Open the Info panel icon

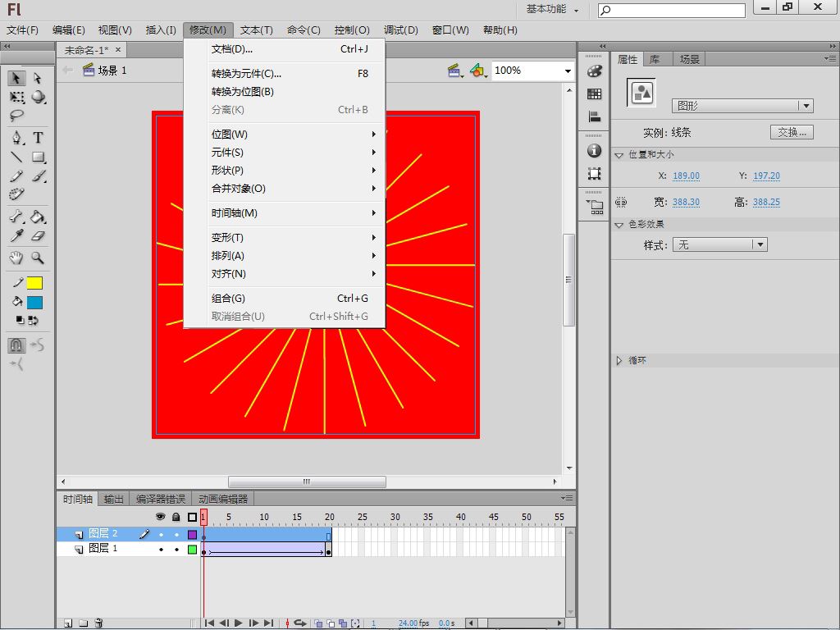click(x=594, y=151)
